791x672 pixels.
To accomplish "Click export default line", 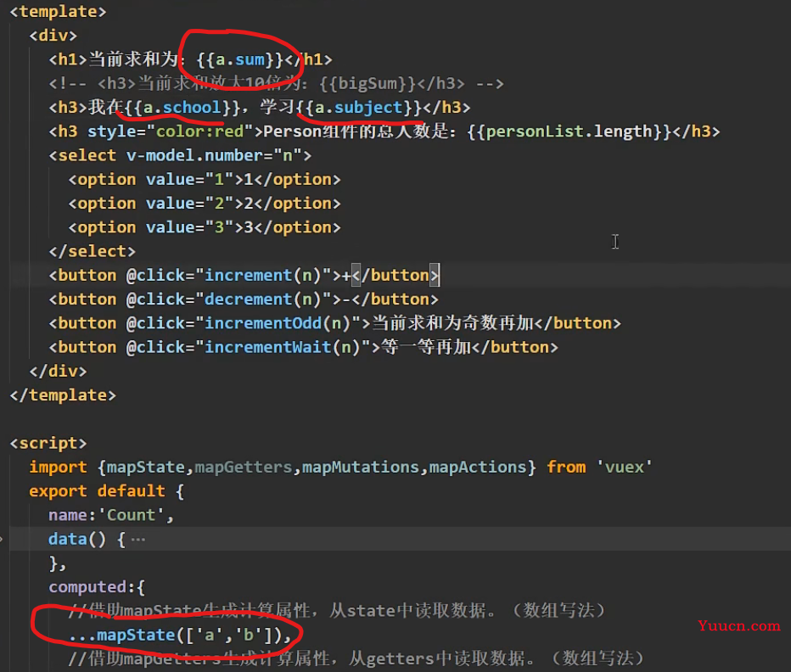I will click(106, 491).
